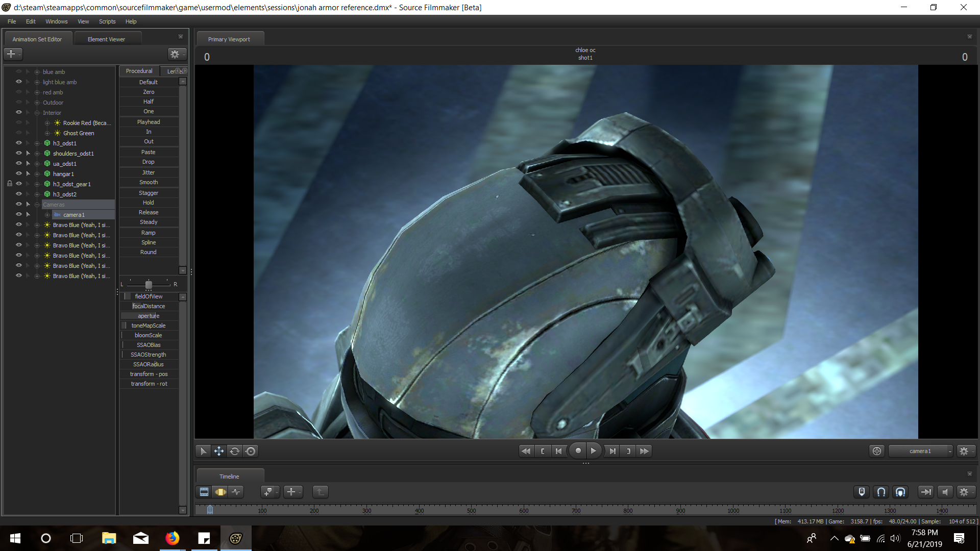Click the record button in viewport

click(x=578, y=450)
